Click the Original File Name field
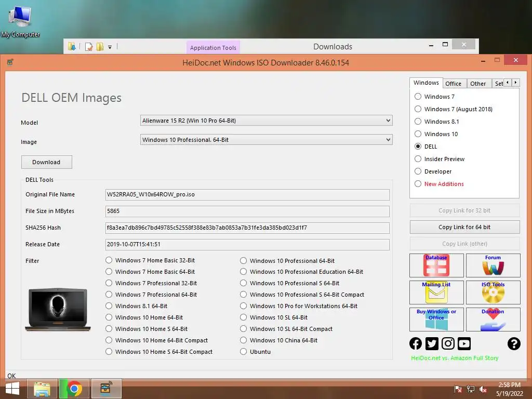The width and height of the screenshot is (532, 399). [247, 194]
